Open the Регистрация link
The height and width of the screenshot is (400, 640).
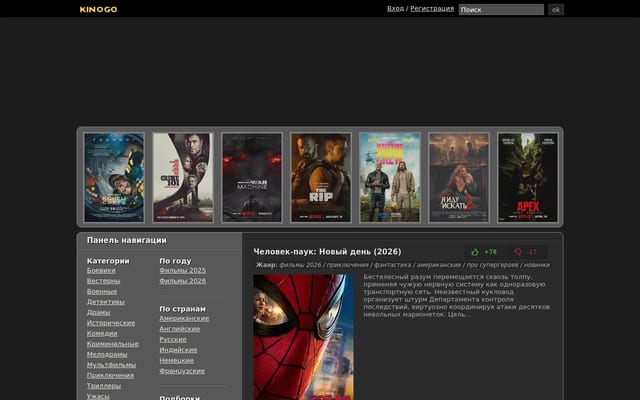tap(432, 9)
